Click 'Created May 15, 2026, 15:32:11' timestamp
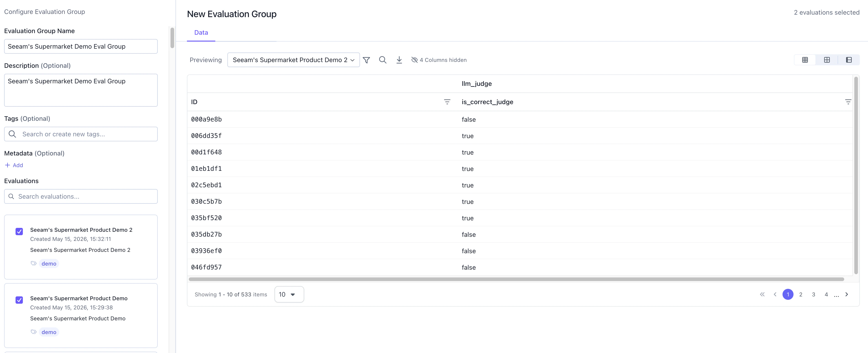 (x=70, y=239)
